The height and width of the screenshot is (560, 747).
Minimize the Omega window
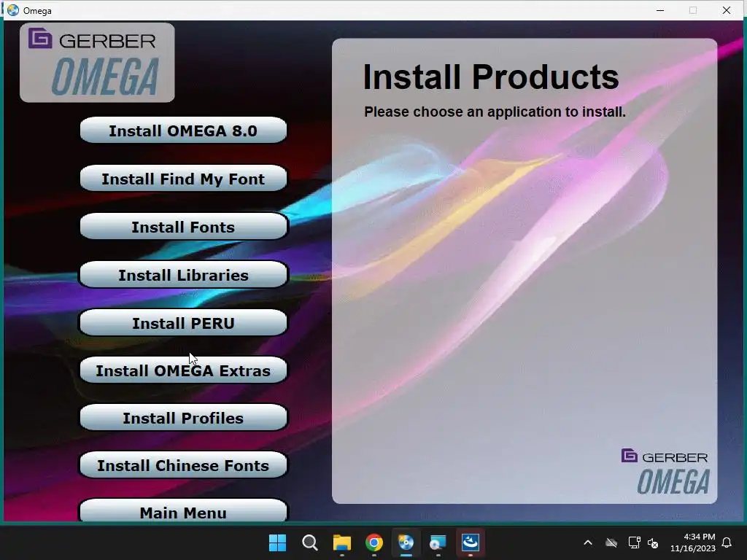(659, 10)
